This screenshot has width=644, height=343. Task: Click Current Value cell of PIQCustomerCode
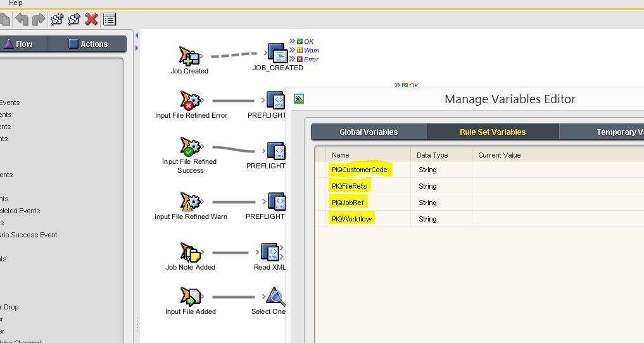click(x=558, y=170)
